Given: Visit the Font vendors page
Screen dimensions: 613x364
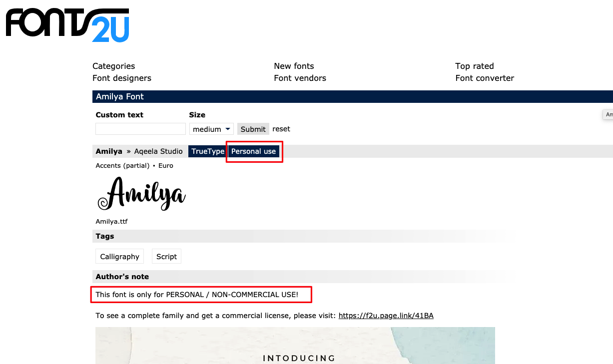Looking at the screenshot, I should (x=300, y=78).
